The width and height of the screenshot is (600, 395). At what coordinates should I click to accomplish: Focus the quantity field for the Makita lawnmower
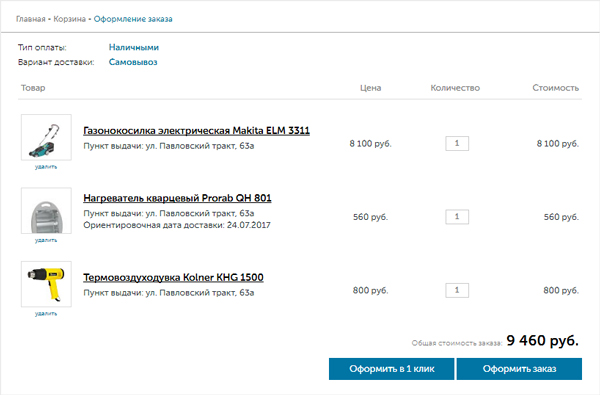click(x=457, y=143)
